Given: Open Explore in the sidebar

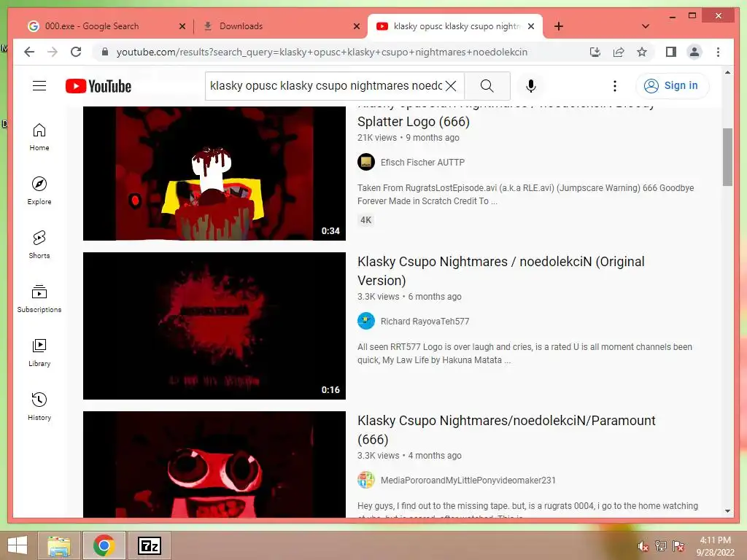Looking at the screenshot, I should coord(39,191).
